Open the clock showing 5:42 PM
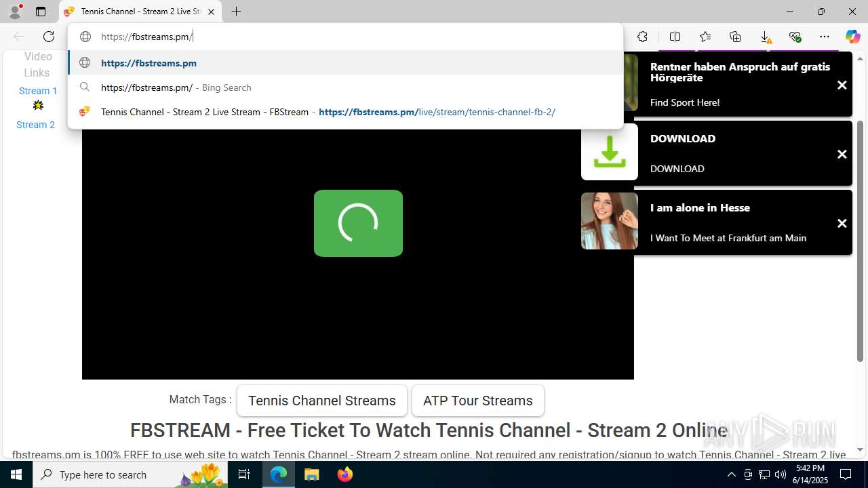Viewport: 868px width, 488px height. pyautogui.click(x=811, y=474)
